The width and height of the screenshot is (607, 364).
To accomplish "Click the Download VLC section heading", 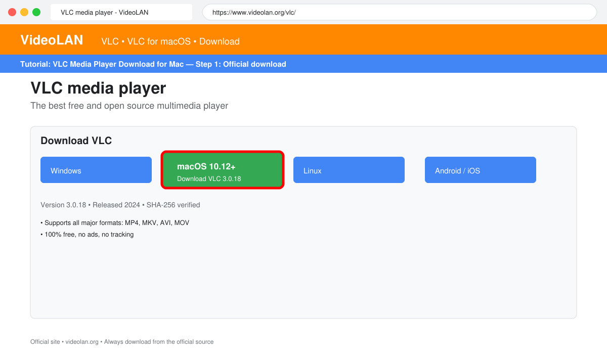I will coord(76,141).
